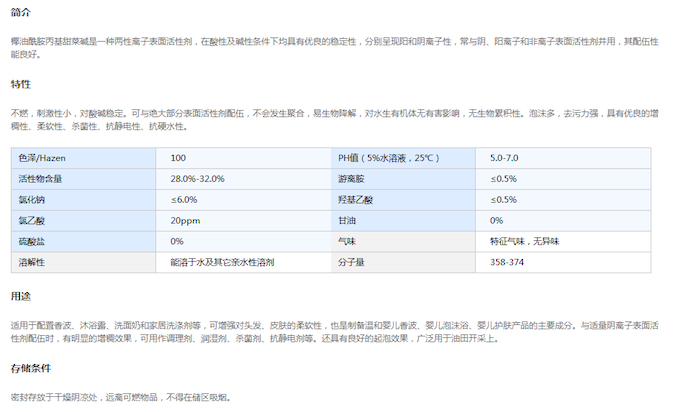
Task: Select the ≤0.5% value beside 羟基乙酸
Action: [563, 200]
